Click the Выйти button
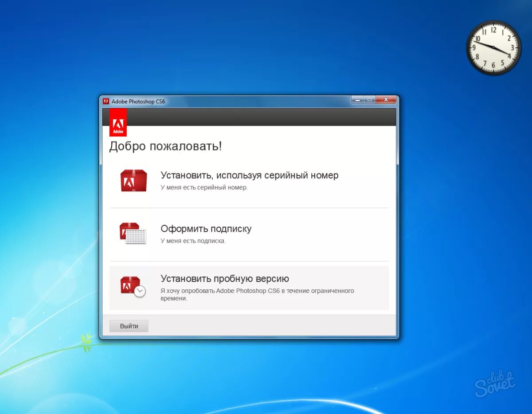The width and height of the screenshot is (532, 414). point(129,326)
